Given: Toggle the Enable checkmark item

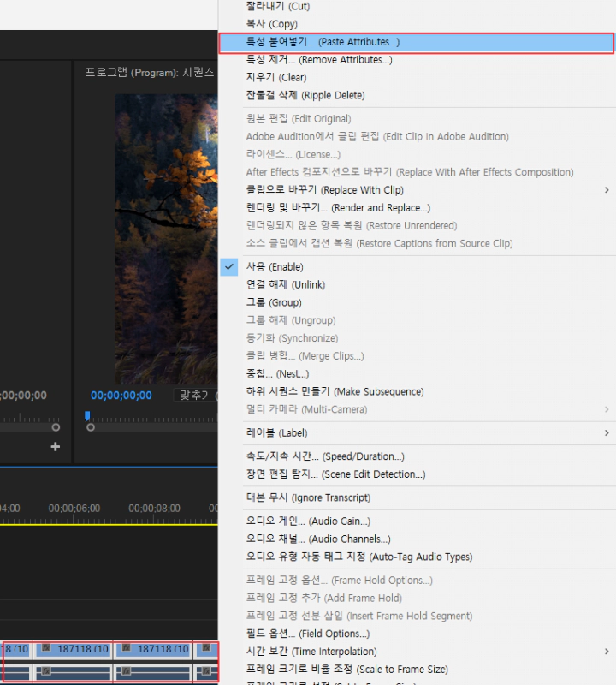Looking at the screenshot, I should (229, 267).
